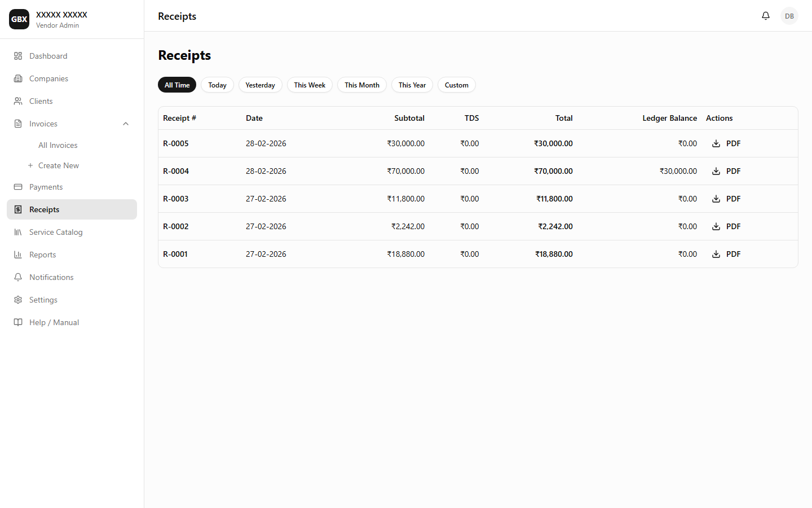Click the Invoices document icon
The image size is (812, 508).
[18, 124]
